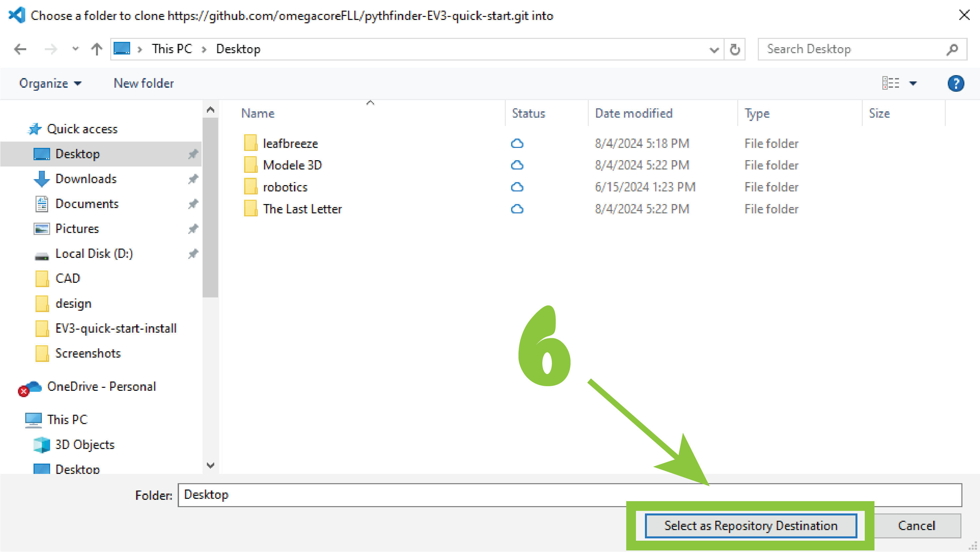
Task: Select the leafbreeze folder
Action: coord(290,144)
